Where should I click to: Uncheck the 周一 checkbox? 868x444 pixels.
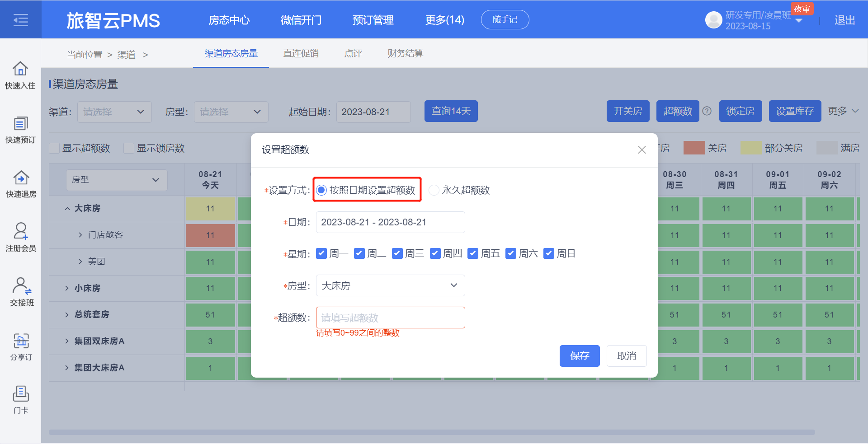point(321,253)
